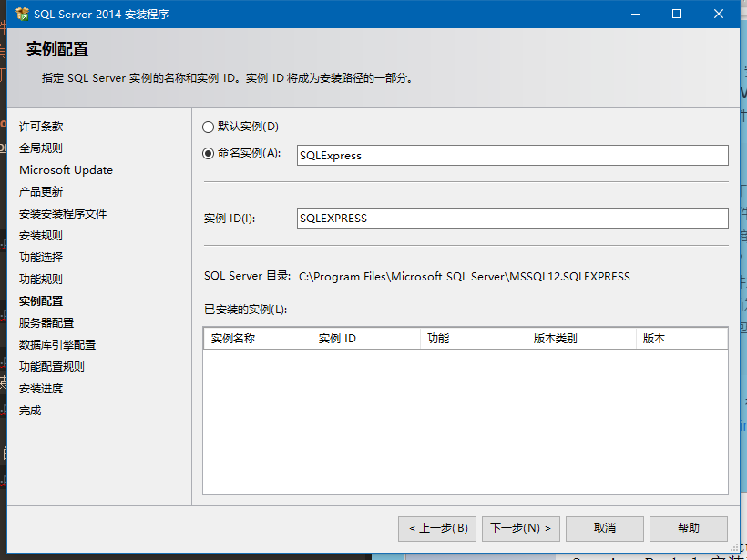Maximize the SQL Server 2014 installer window
Screen dimensions: 747x560
[677, 14]
